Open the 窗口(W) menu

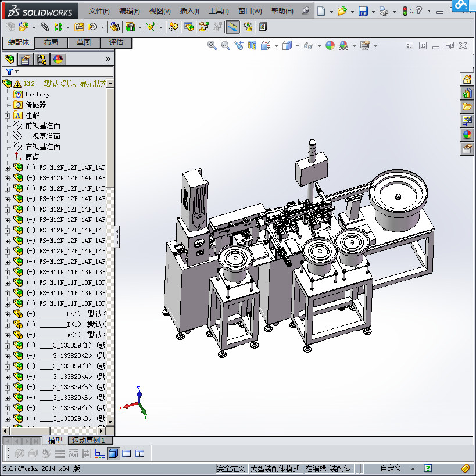[x=250, y=11]
